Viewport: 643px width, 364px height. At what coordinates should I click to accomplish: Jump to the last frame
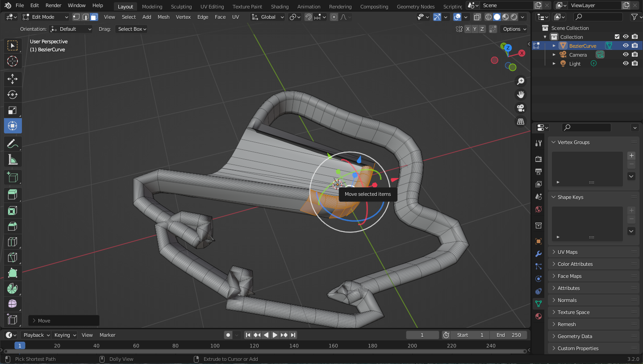[293, 335]
